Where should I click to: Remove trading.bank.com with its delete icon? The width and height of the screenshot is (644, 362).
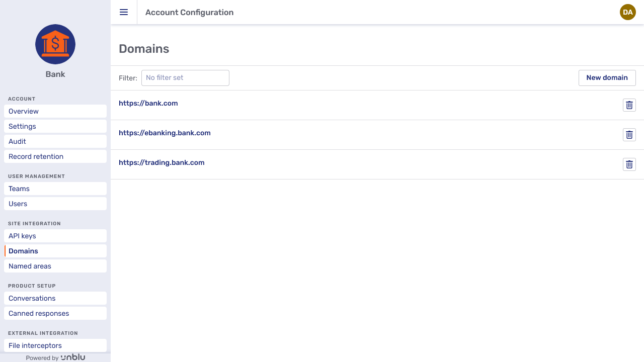pyautogui.click(x=629, y=164)
